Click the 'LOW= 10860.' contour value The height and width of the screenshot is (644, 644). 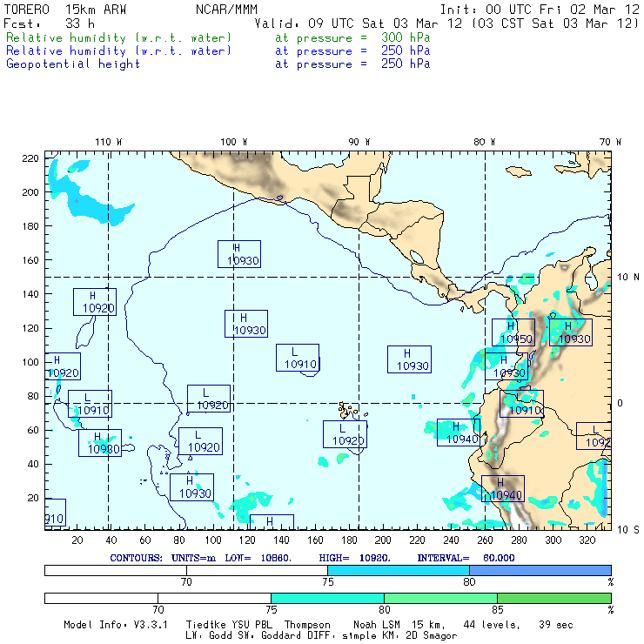pos(258,558)
